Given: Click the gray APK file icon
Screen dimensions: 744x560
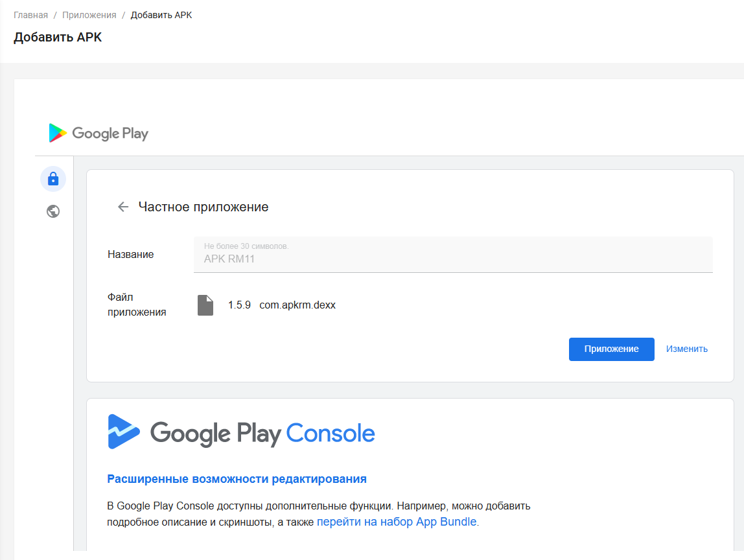Looking at the screenshot, I should point(205,305).
